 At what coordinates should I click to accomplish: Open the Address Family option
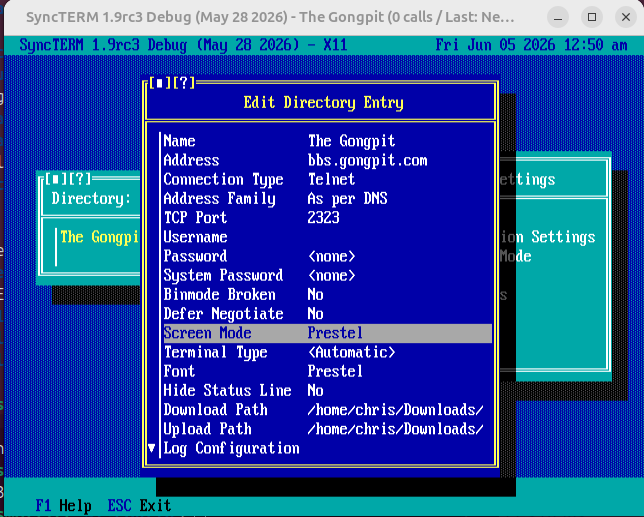pyautogui.click(x=327, y=198)
